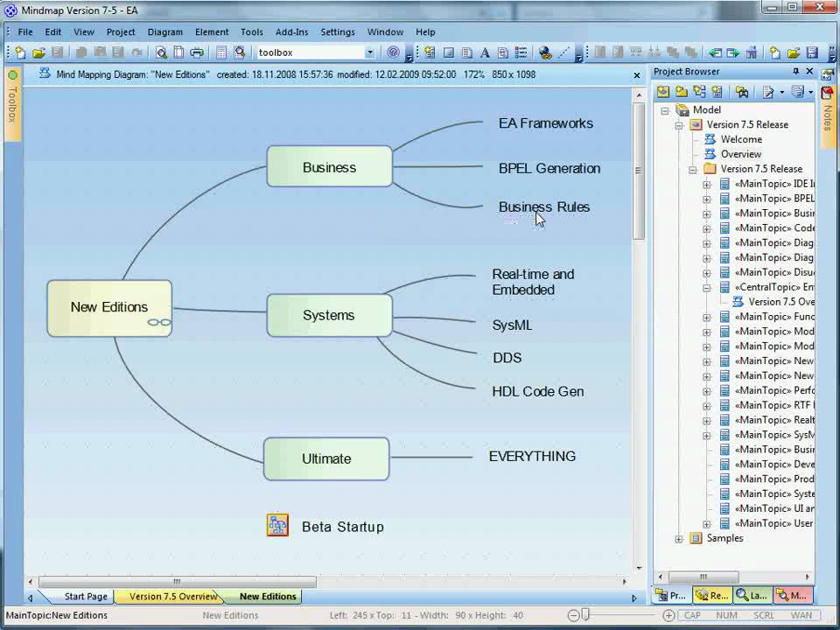This screenshot has height=630, width=840.
Task: Expand the MainTopic RTF tree item
Action: [x=707, y=406]
